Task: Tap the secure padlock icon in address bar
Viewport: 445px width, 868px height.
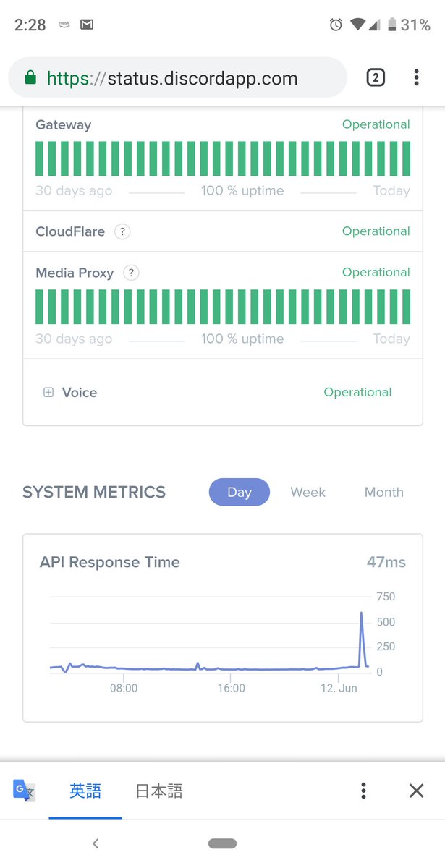Action: pyautogui.click(x=30, y=77)
